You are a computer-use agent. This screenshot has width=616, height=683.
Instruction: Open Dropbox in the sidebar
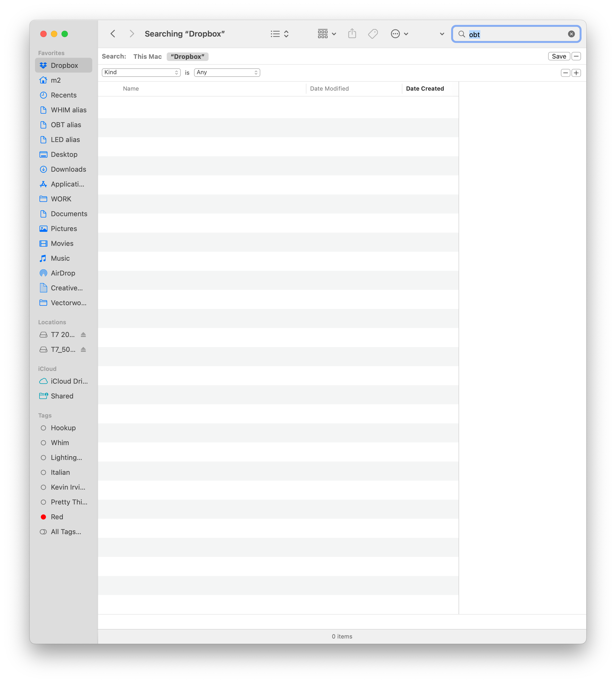click(64, 65)
